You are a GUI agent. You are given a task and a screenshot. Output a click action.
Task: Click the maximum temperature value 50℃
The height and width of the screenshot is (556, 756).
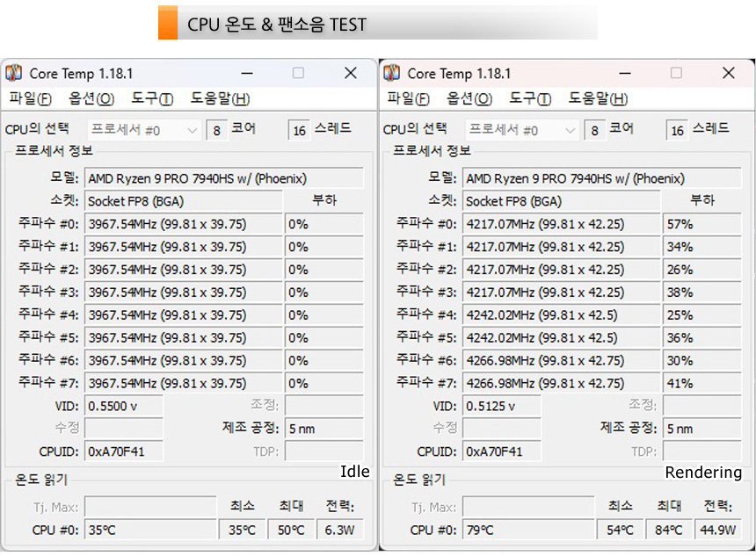[x=291, y=530]
